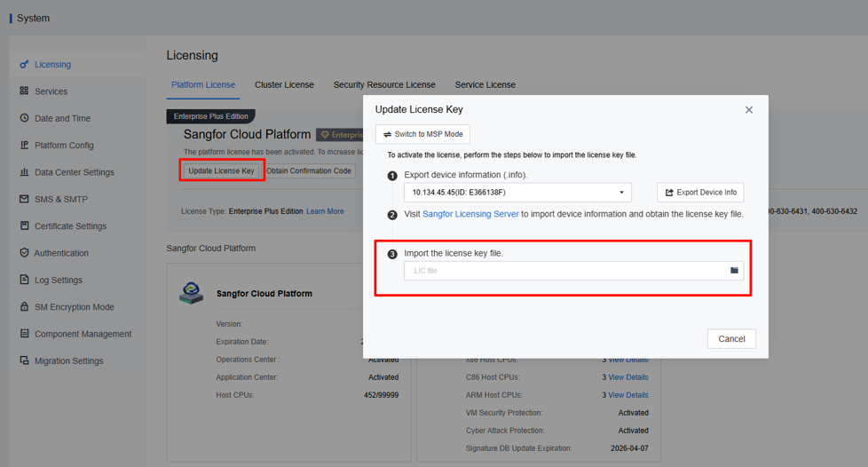Click the Export Device Info button
The image size is (868, 467).
coord(700,193)
